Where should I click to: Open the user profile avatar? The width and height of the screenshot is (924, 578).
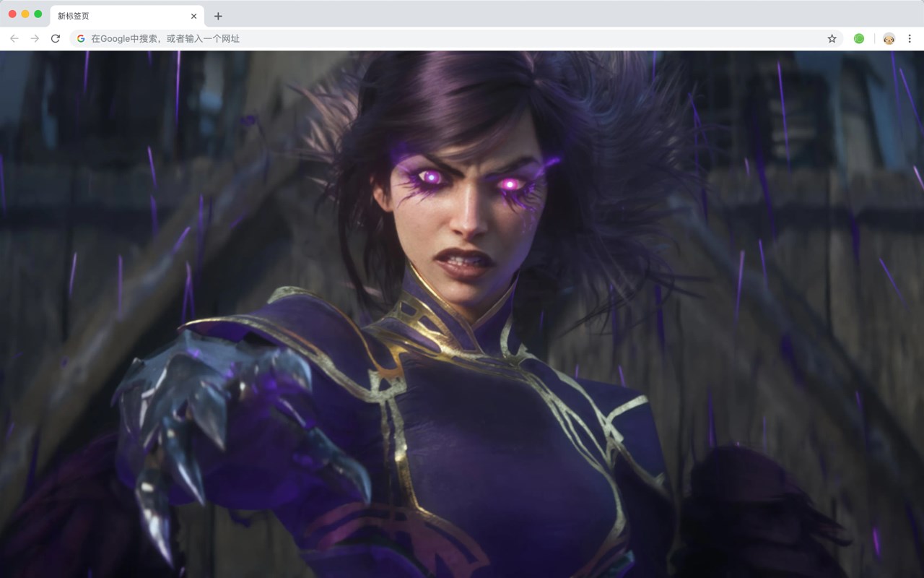point(889,38)
